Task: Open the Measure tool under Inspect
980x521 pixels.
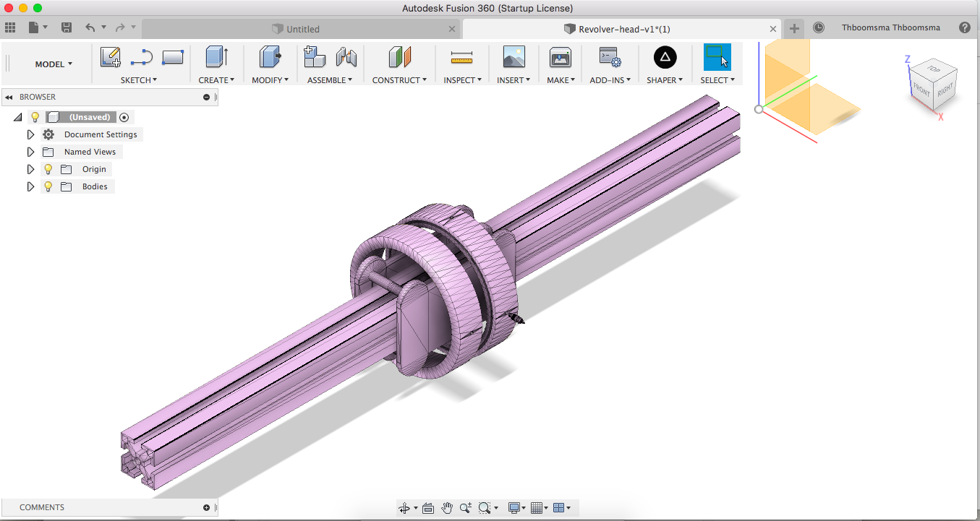Action: point(461,57)
